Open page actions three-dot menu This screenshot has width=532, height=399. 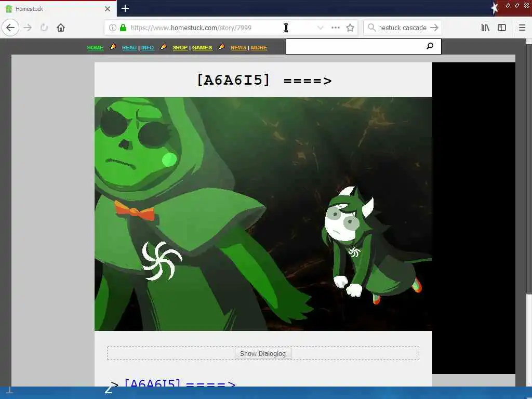335,28
